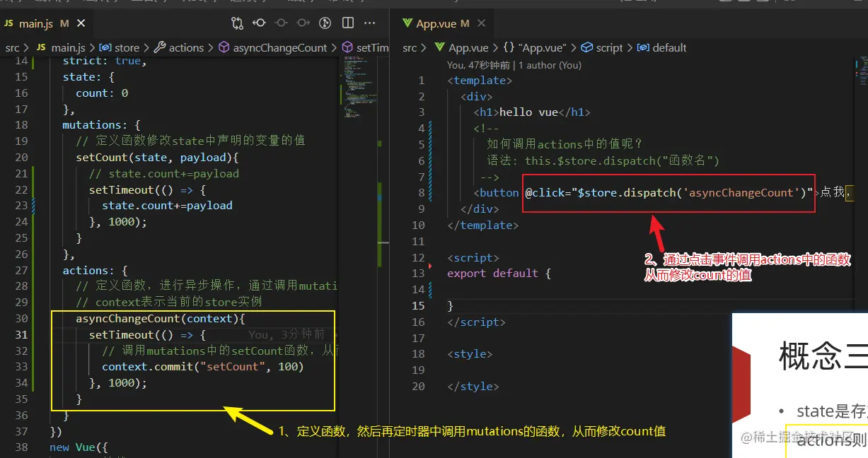Viewport: 868px width, 458px height.
Task: Click "mutations: {" line
Action: 102,125
